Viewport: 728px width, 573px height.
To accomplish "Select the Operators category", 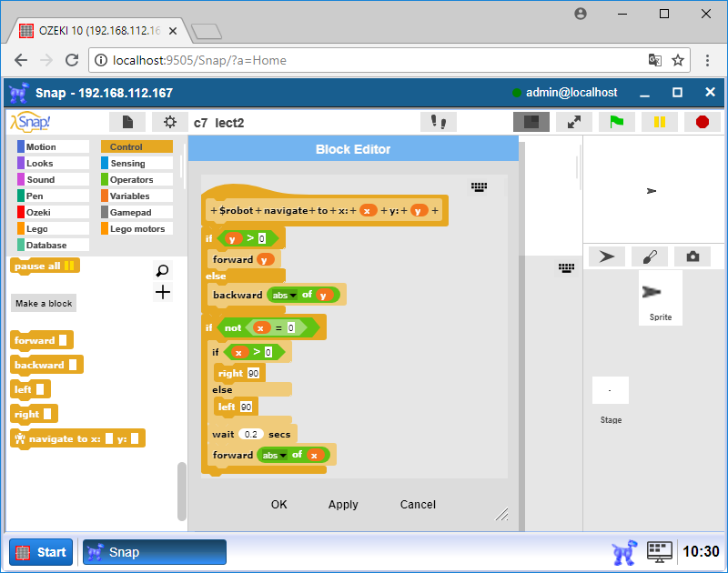I will point(137,179).
